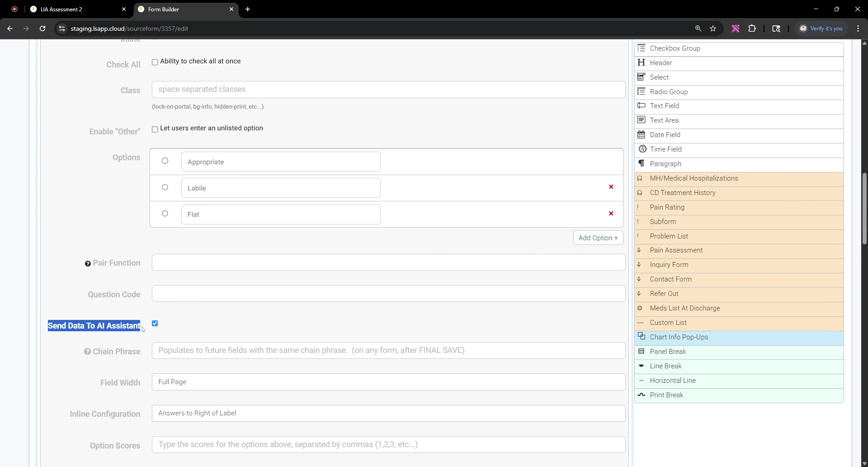Click the Question Code input field
Image resolution: width=868 pixels, height=467 pixels.
388,294
